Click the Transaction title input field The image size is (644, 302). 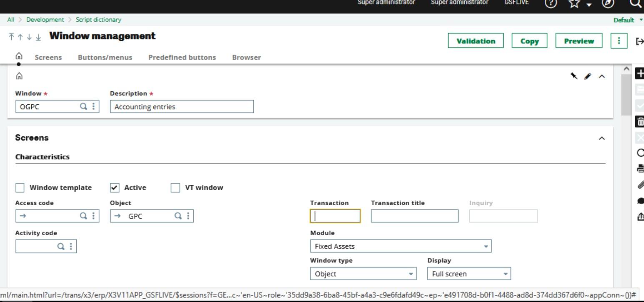(x=414, y=216)
